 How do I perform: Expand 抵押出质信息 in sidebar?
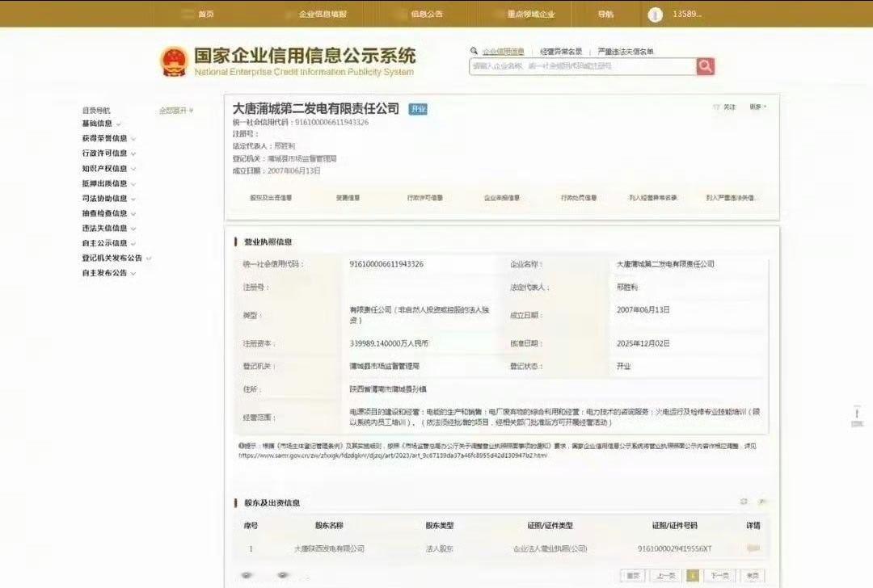(108, 183)
